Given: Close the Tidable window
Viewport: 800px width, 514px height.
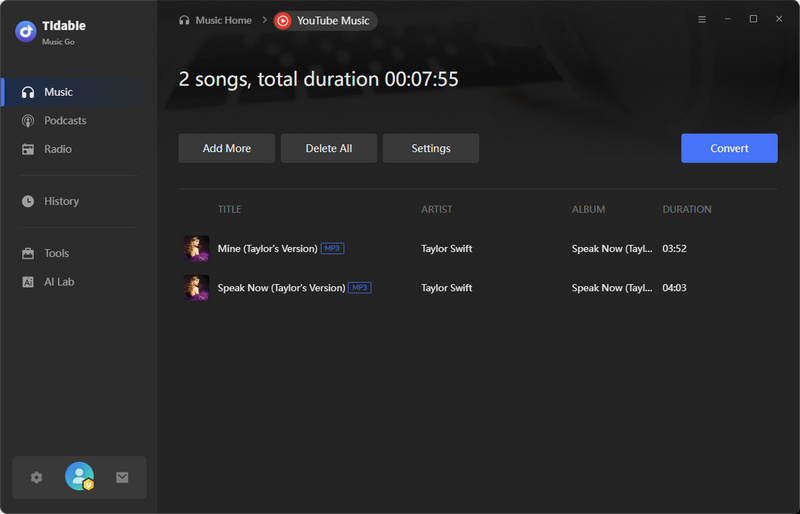Looking at the screenshot, I should [779, 19].
